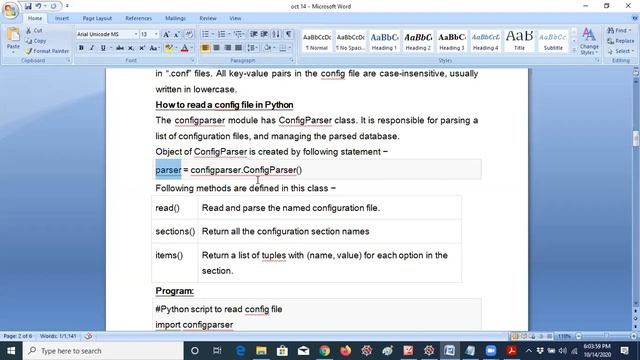
Task: Click the vertical scrollbar thumb
Action: (636, 138)
